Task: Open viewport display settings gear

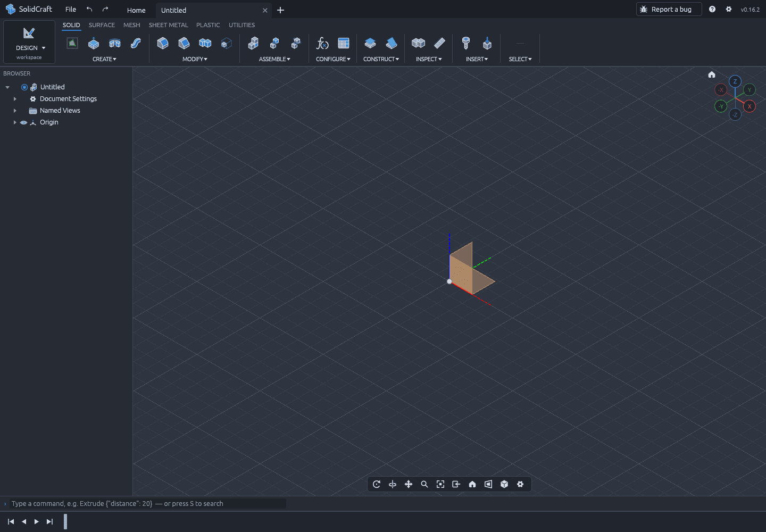Action: [x=520, y=484]
